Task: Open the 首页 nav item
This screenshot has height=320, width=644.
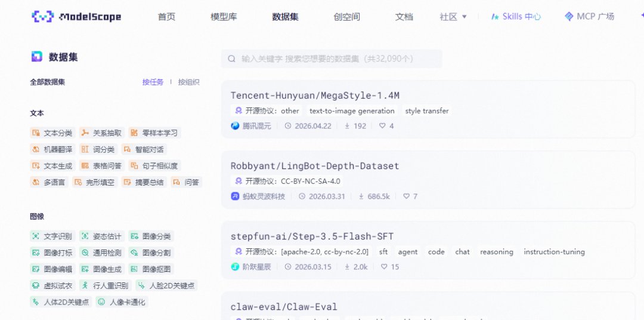Action: pyautogui.click(x=166, y=17)
